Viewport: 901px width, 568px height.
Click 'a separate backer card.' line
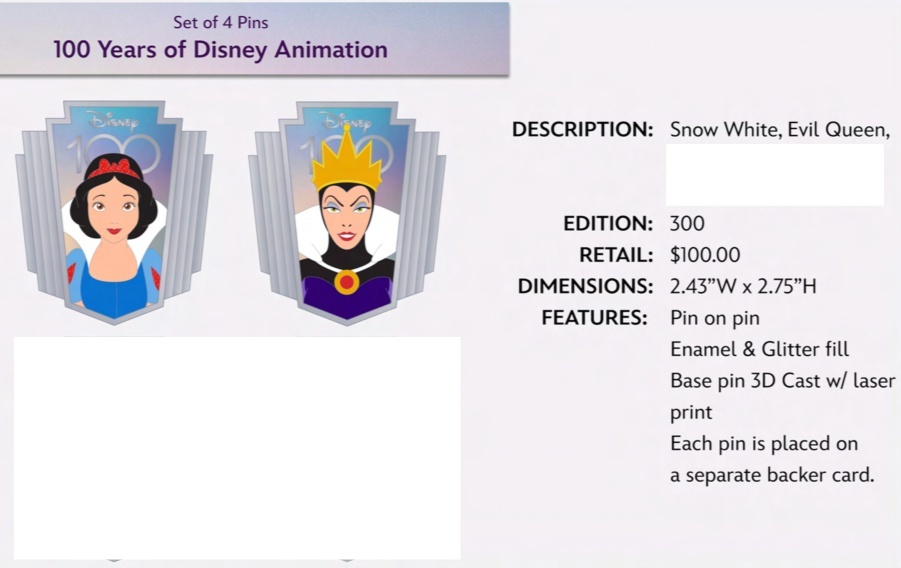tap(772, 475)
